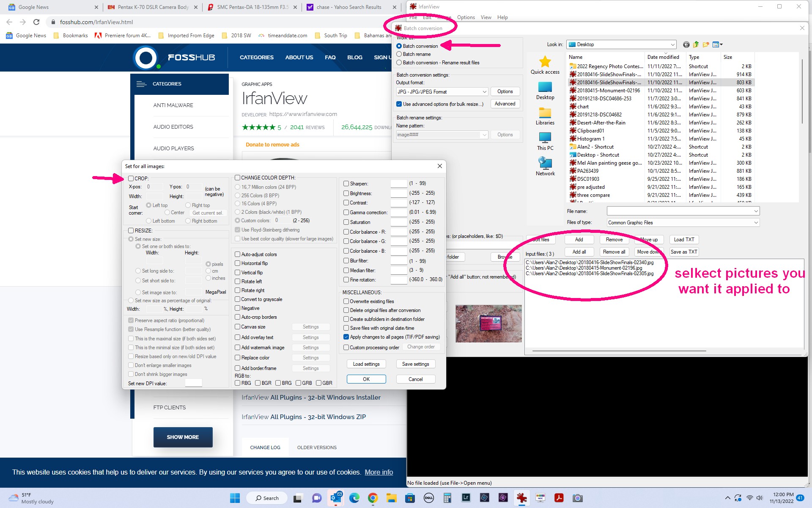Expand the Name pattern dropdown
This screenshot has height=508, width=812.
point(484,135)
